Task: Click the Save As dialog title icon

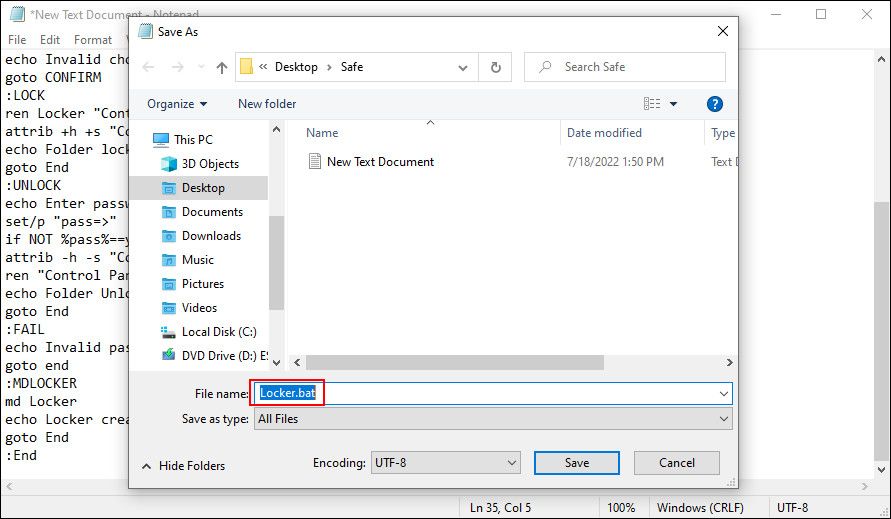Action: 146,31
